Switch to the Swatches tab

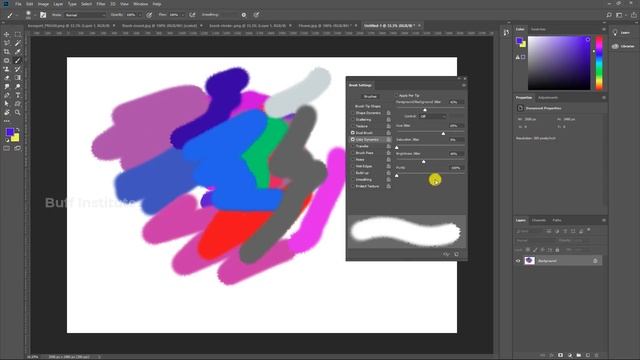(538, 29)
